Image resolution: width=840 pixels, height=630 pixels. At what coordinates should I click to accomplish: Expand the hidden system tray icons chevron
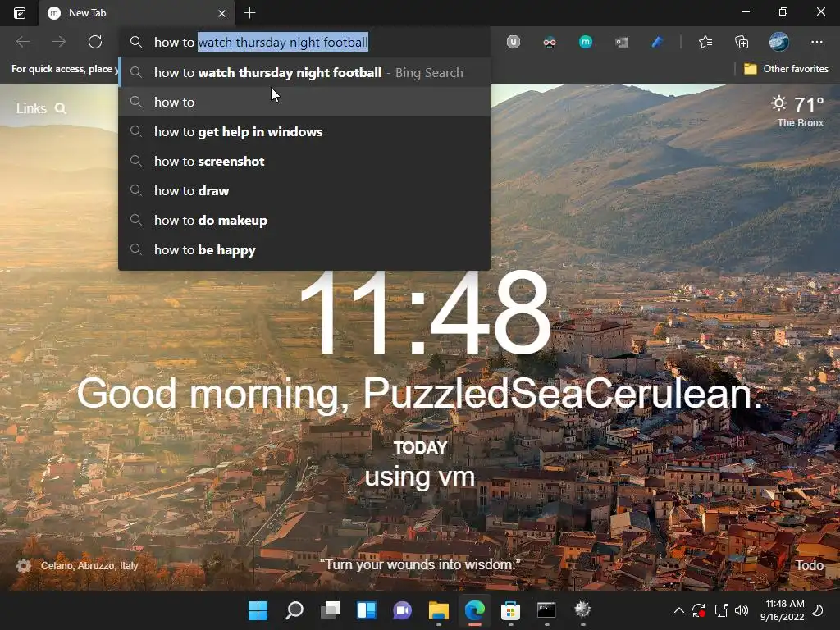click(678, 610)
